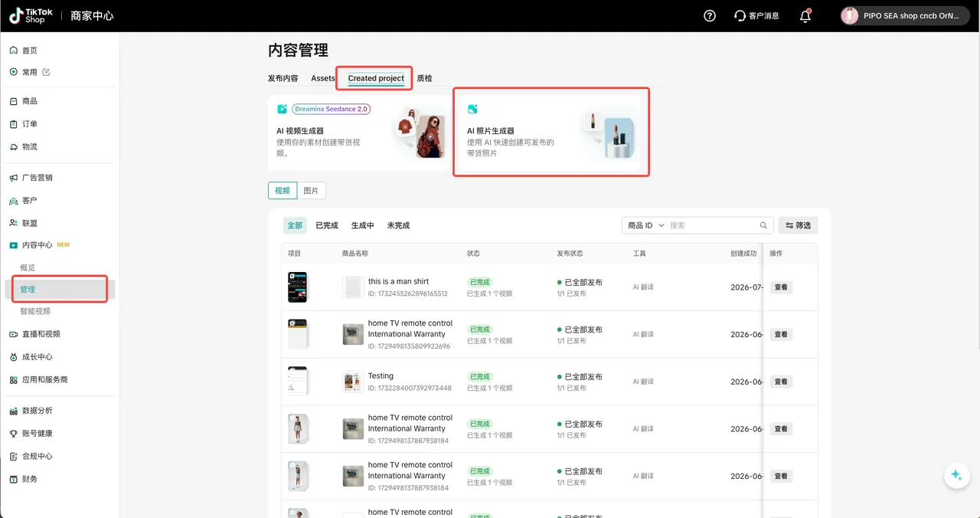Open AI assistant sparkle floating button
Viewport: 980px width, 518px height.
click(x=956, y=475)
